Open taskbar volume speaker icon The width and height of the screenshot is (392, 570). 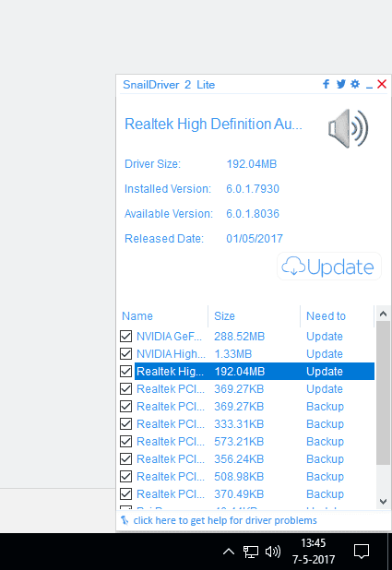coord(273,552)
